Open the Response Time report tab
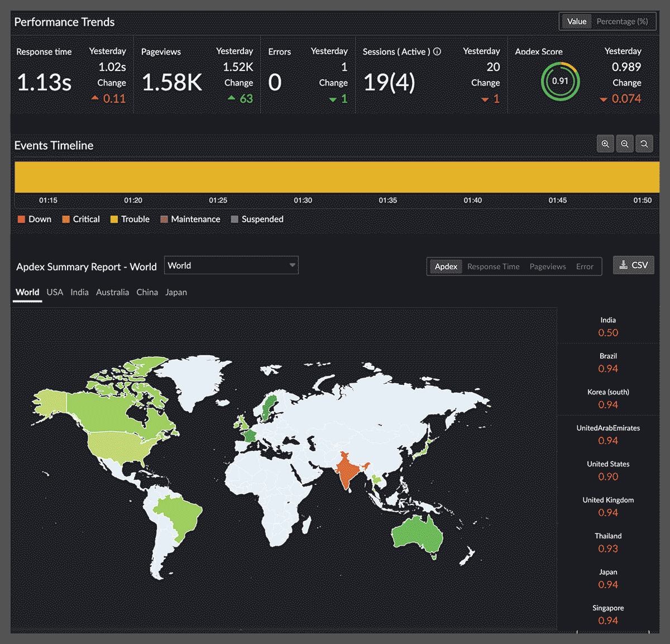Image resolution: width=670 pixels, height=644 pixels. (493, 266)
